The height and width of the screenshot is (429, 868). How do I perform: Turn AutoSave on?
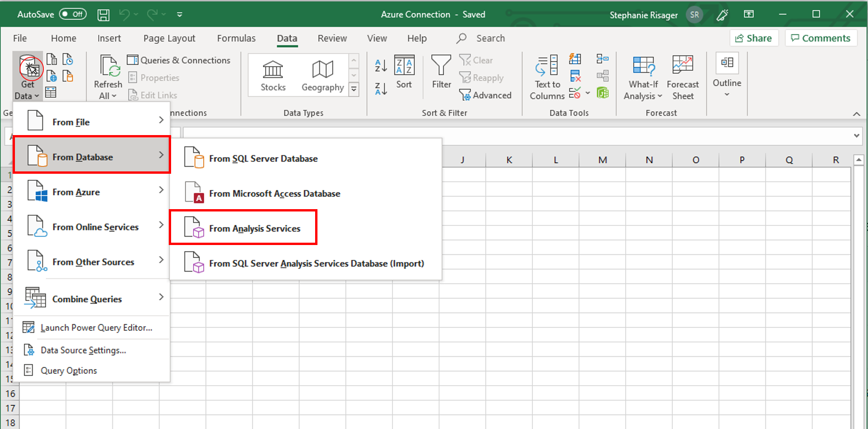73,14
